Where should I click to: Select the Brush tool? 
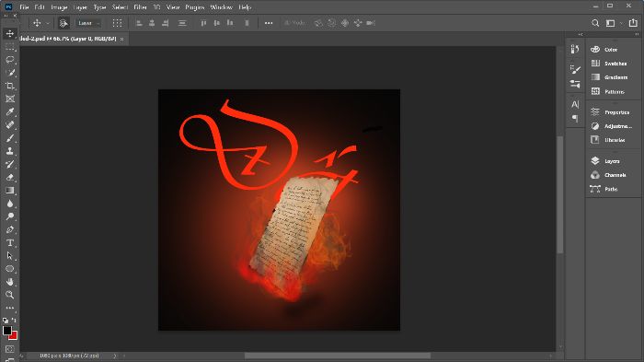(10, 138)
